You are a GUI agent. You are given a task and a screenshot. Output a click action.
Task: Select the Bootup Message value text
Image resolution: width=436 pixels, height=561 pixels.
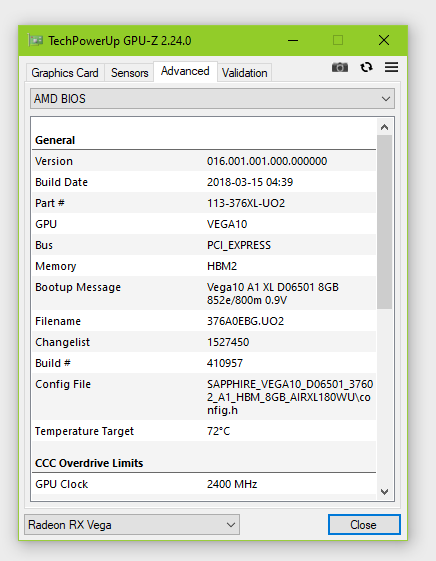click(x=273, y=293)
